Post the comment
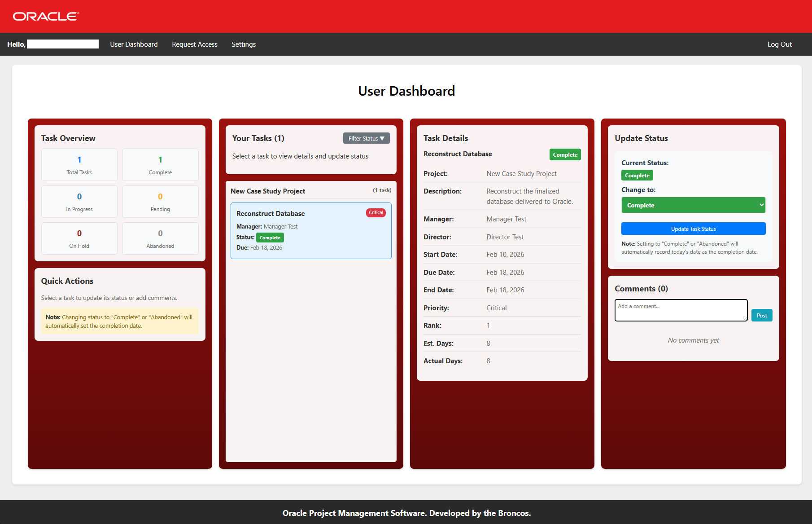This screenshot has height=524, width=812. pyautogui.click(x=761, y=315)
